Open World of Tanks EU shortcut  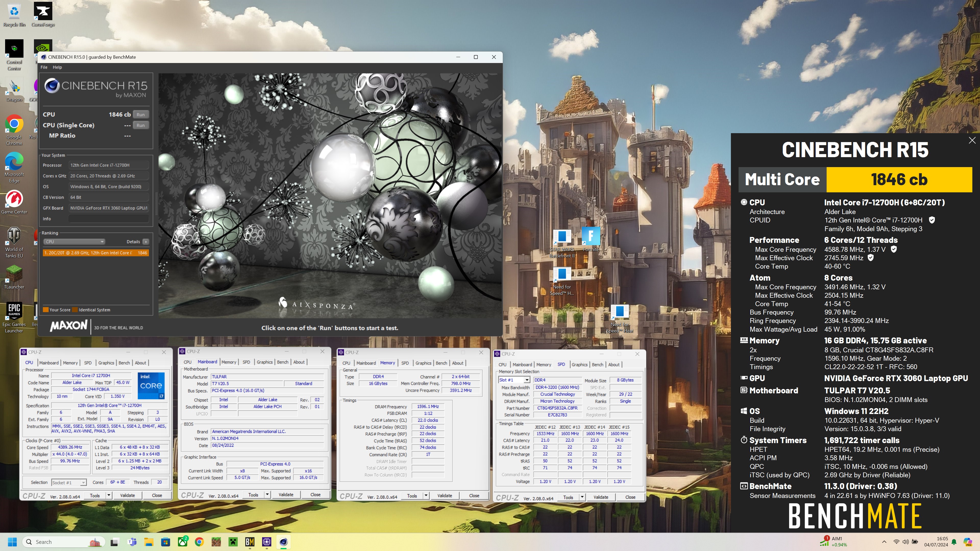tap(15, 243)
